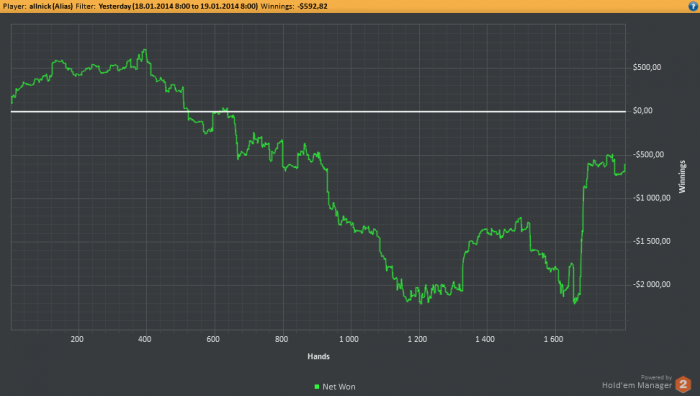Click the Net Won legend label

point(339,387)
